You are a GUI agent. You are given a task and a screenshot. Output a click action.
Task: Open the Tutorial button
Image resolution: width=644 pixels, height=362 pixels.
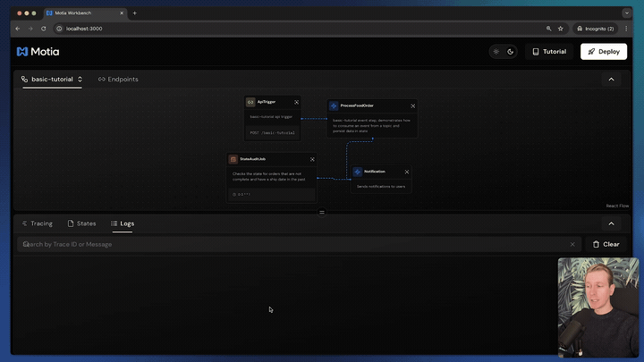549,52
